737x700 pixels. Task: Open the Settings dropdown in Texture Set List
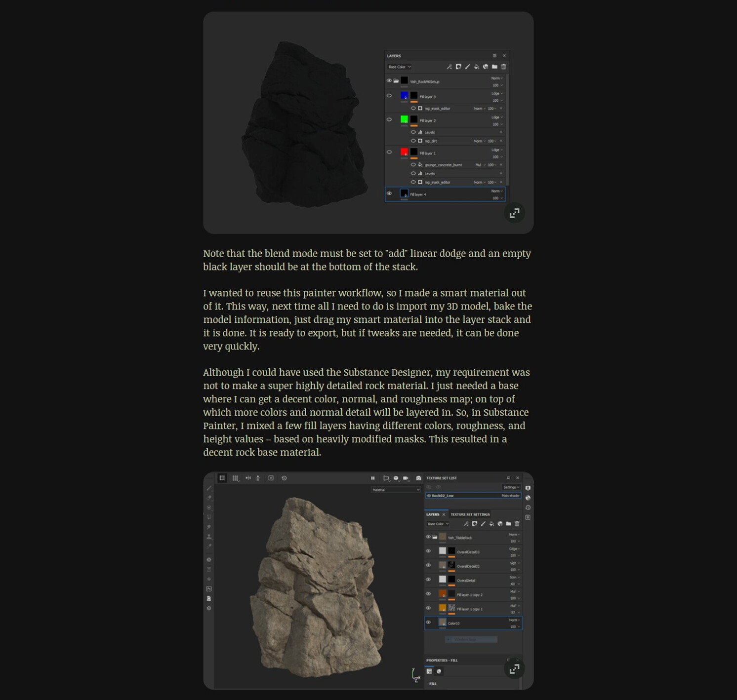pyautogui.click(x=511, y=487)
